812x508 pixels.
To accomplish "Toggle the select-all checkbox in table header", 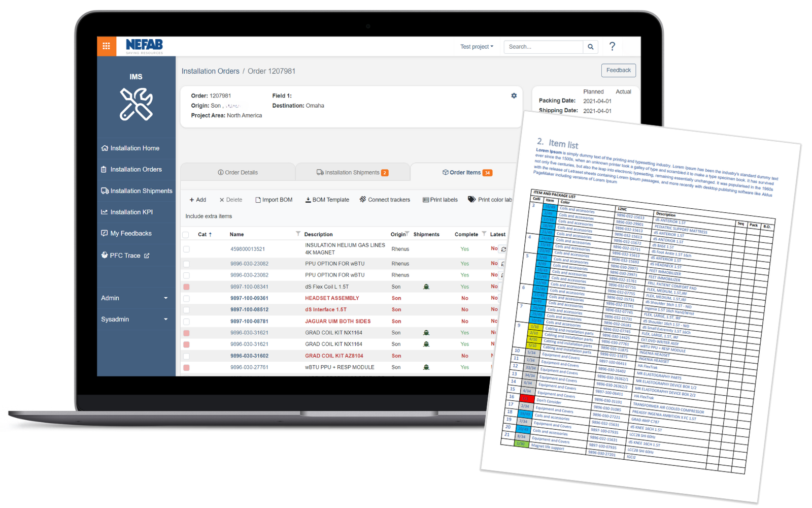I will (x=186, y=235).
